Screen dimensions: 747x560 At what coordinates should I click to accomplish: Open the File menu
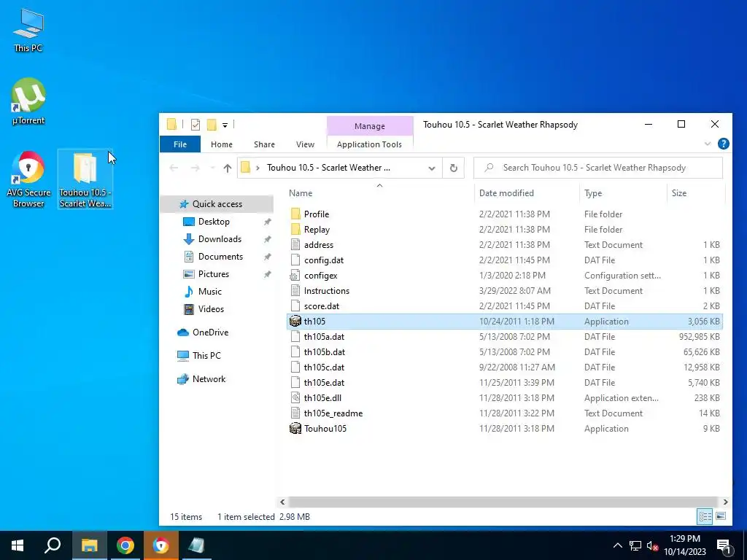click(180, 144)
